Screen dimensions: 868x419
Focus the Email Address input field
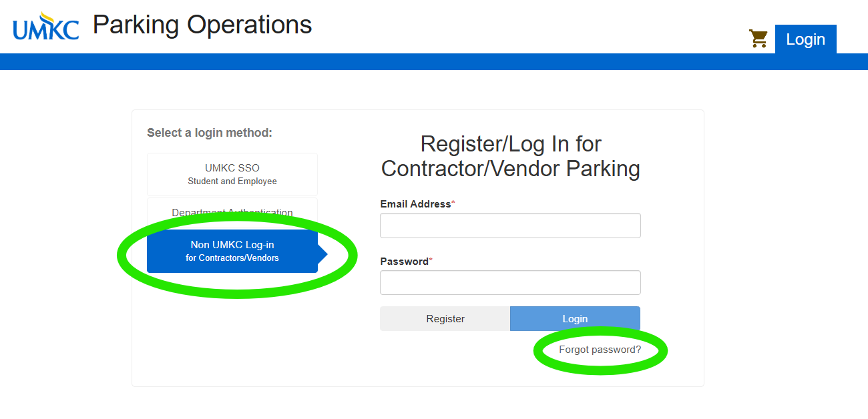(x=510, y=226)
